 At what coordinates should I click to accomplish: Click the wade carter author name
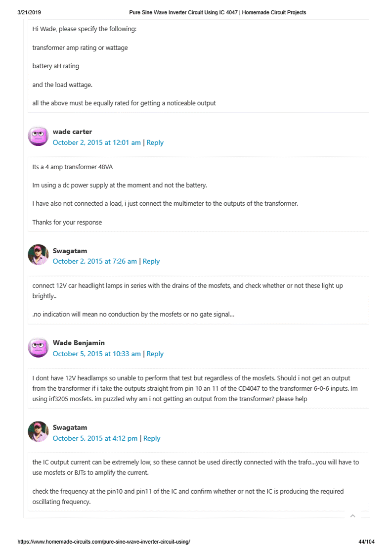coord(72,132)
